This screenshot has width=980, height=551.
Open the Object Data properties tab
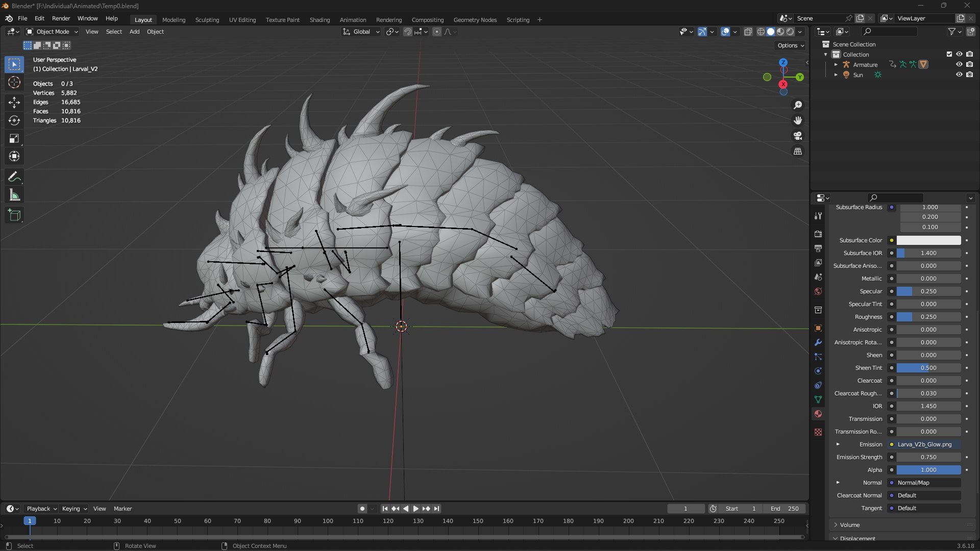(x=818, y=399)
